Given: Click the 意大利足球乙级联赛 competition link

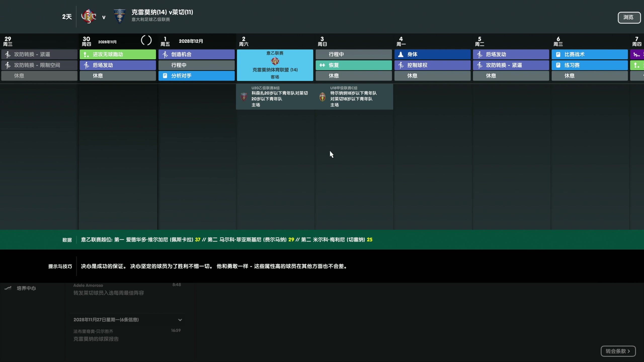Looking at the screenshot, I should (151, 20).
